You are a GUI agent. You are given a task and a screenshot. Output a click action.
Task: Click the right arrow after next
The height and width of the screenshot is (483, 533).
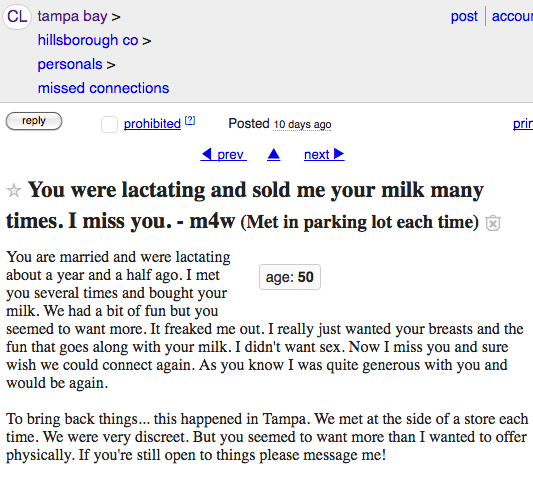339,154
